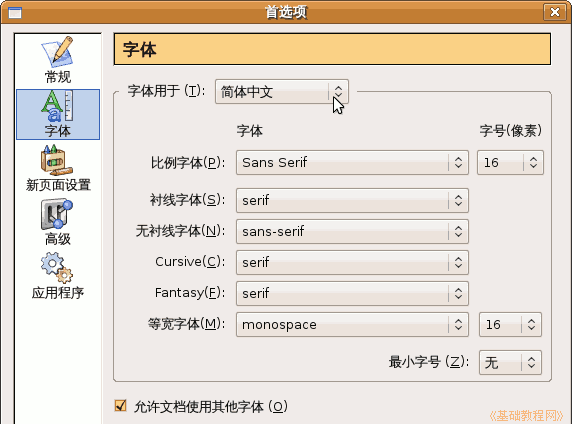Open the Fantasy font dropdown
Screen dimensions: 572x424
point(352,293)
